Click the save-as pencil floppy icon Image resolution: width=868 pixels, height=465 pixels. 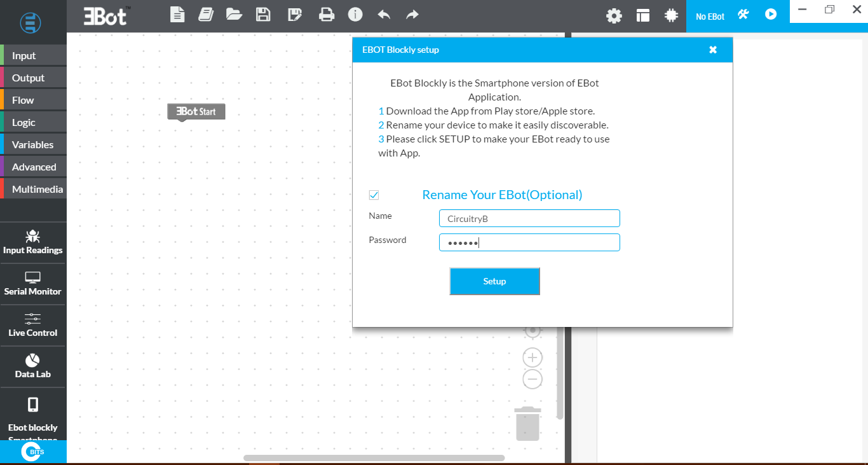[295, 15]
